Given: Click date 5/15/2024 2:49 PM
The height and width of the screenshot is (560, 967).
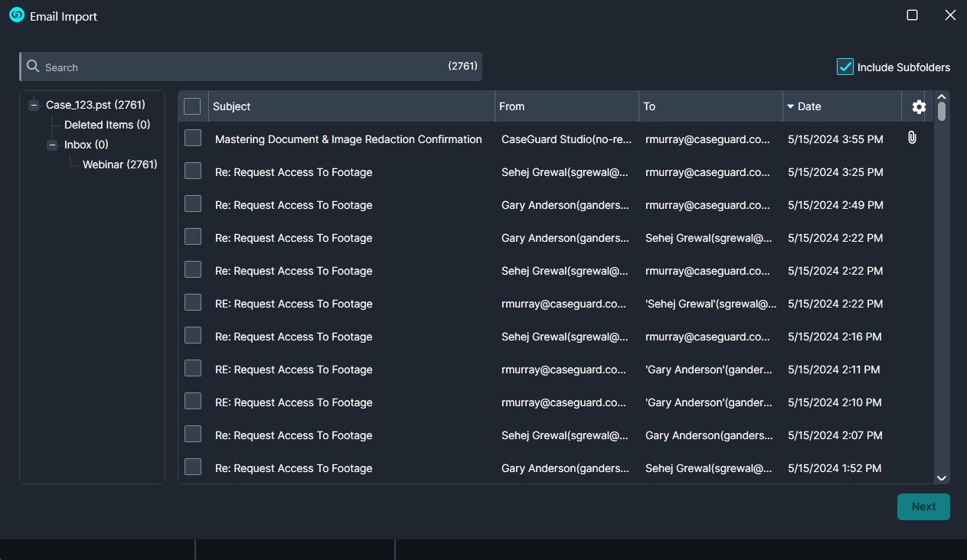Looking at the screenshot, I should pos(835,205).
